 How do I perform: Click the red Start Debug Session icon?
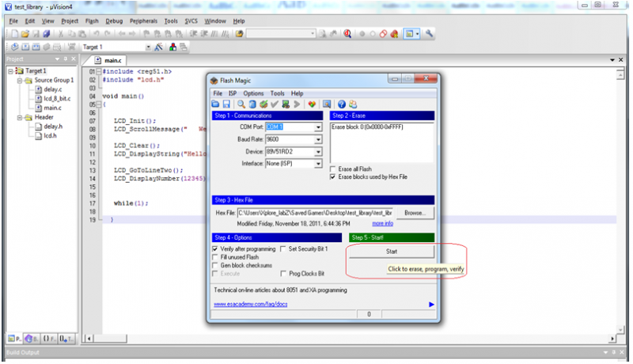tap(347, 34)
